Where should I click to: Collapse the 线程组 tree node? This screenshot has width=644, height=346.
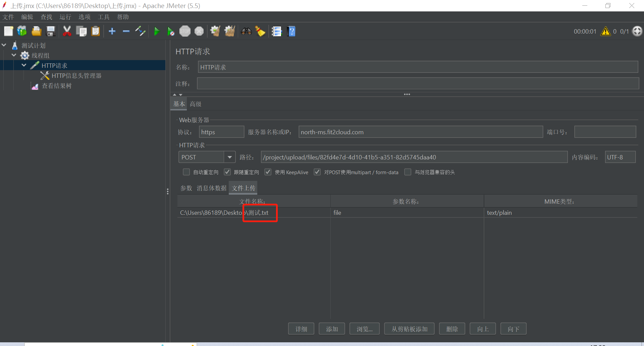[14, 55]
